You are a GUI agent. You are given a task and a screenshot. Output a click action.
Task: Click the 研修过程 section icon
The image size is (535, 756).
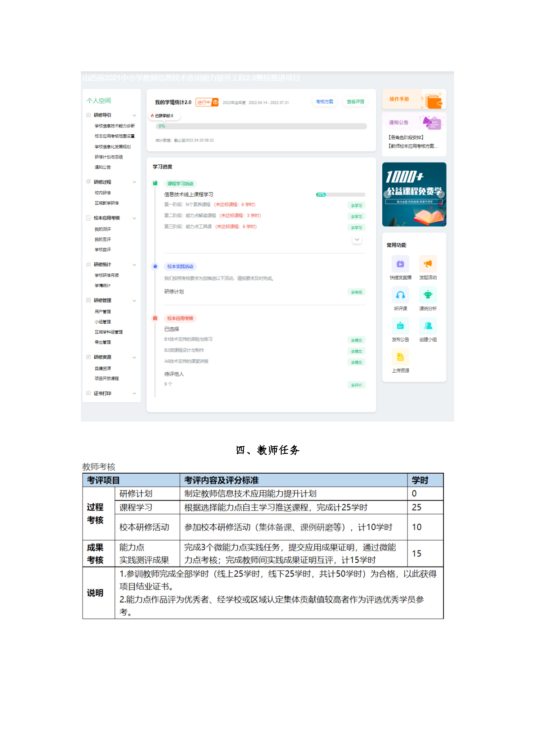[88, 182]
